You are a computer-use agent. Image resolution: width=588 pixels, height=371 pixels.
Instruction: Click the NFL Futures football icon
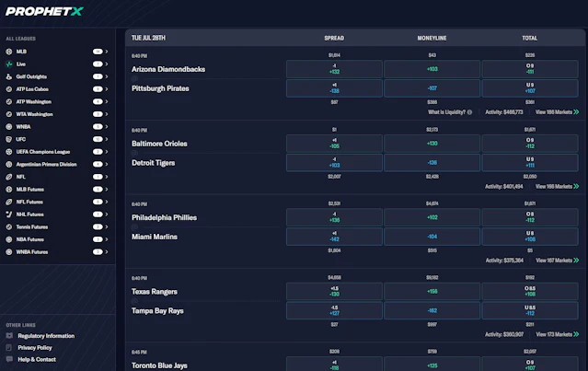pyautogui.click(x=9, y=202)
